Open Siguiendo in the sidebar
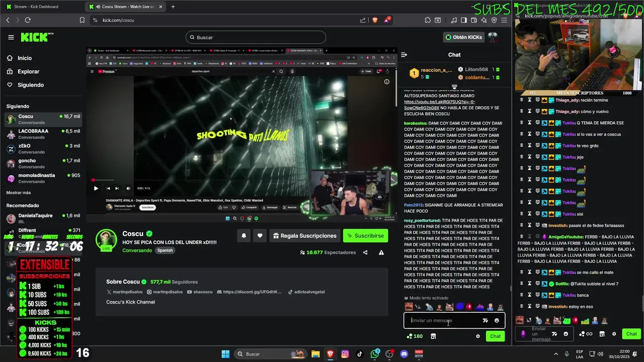Image resolution: width=644 pixels, height=362 pixels. click(30, 85)
